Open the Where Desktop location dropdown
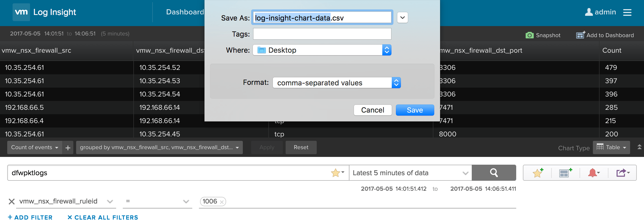The height and width of the screenshot is (224, 644). 322,50
